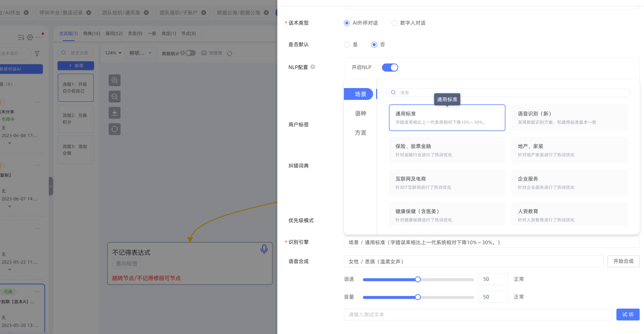The height and width of the screenshot is (334, 644).
Task: Open the settings gear icon
Action: [30, 37]
